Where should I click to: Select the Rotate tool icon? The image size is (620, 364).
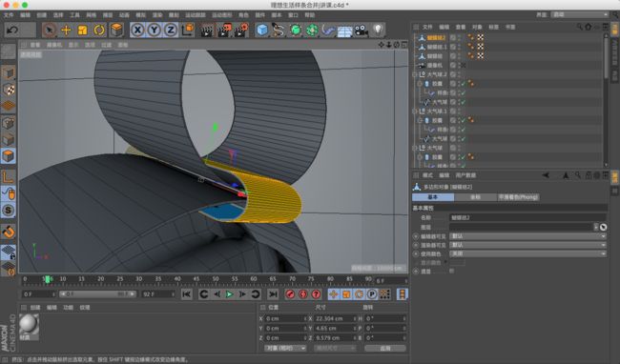(x=99, y=30)
